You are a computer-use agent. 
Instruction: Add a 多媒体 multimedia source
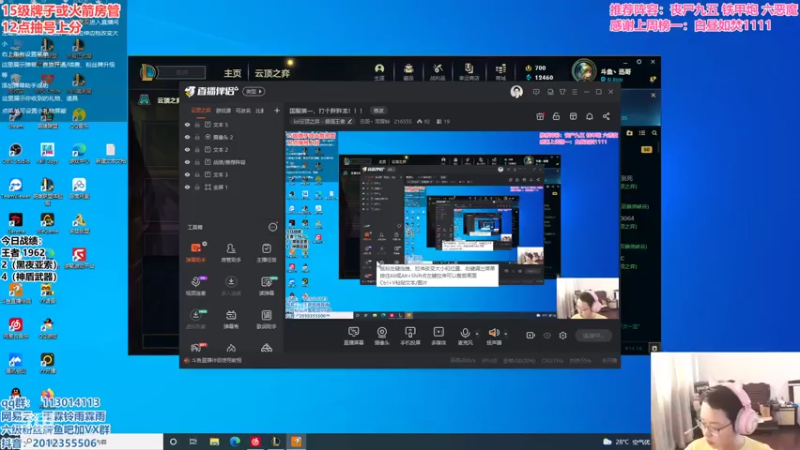pos(438,336)
